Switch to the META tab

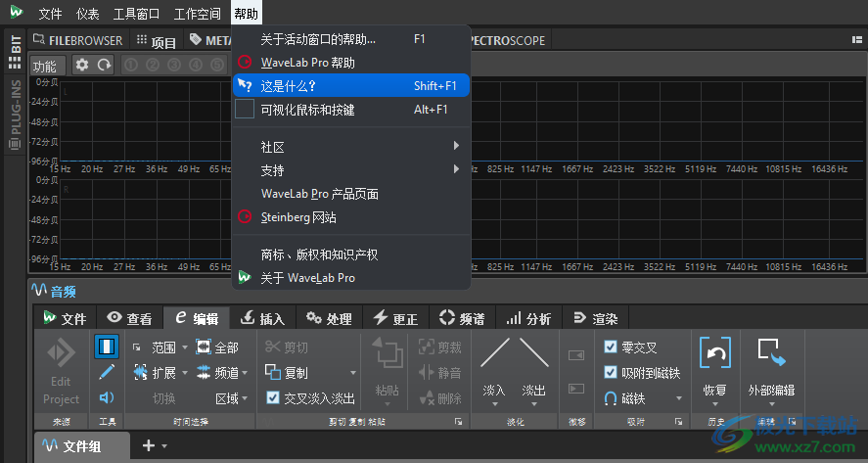[x=209, y=40]
